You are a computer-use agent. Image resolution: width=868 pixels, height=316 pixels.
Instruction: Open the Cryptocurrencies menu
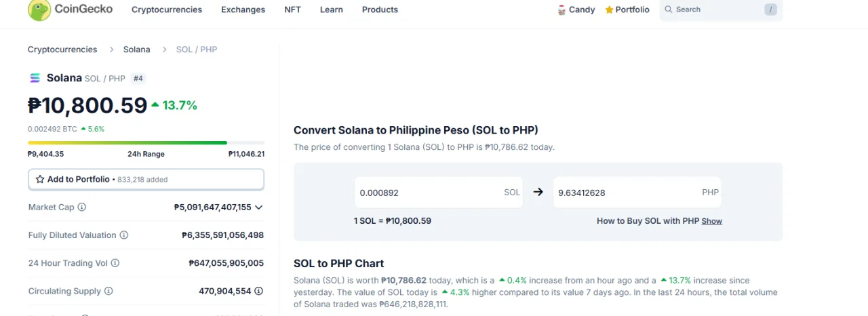click(x=167, y=9)
